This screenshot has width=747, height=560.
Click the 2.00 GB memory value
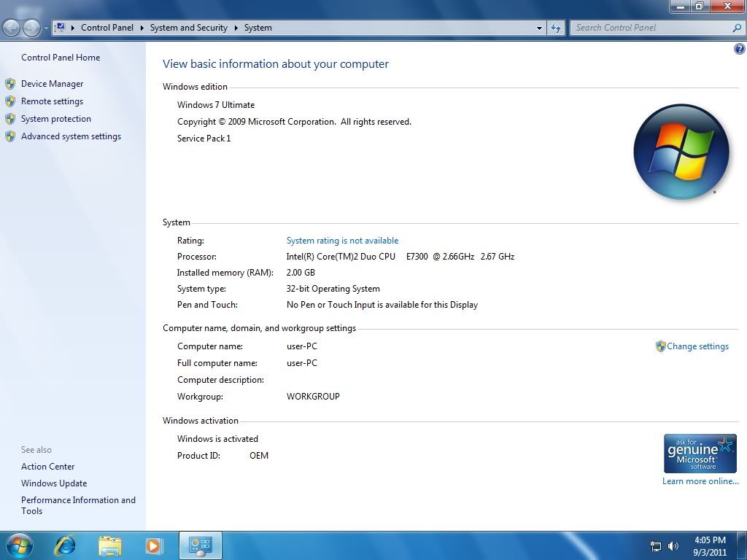(301, 273)
